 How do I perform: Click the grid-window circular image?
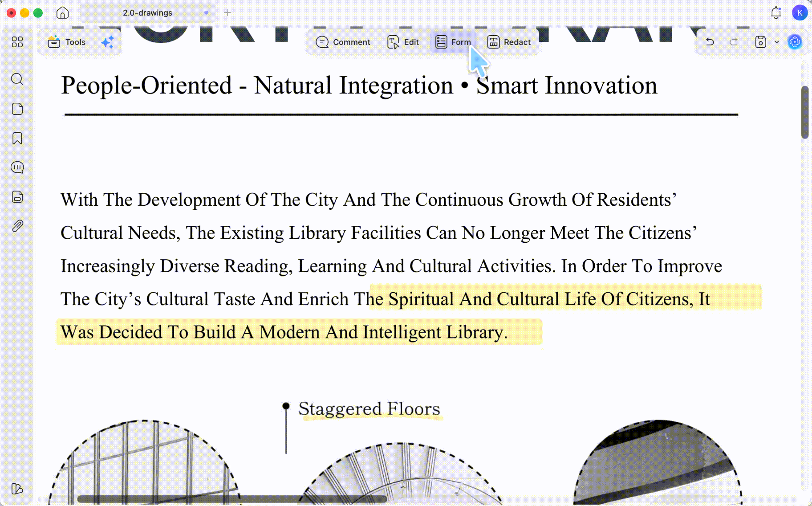tap(144, 462)
